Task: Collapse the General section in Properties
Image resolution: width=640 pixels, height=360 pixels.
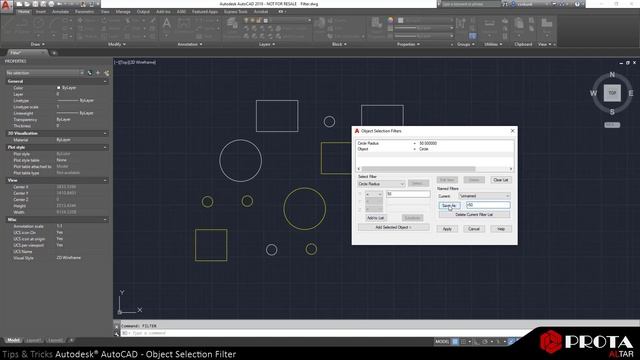Action: [105, 81]
